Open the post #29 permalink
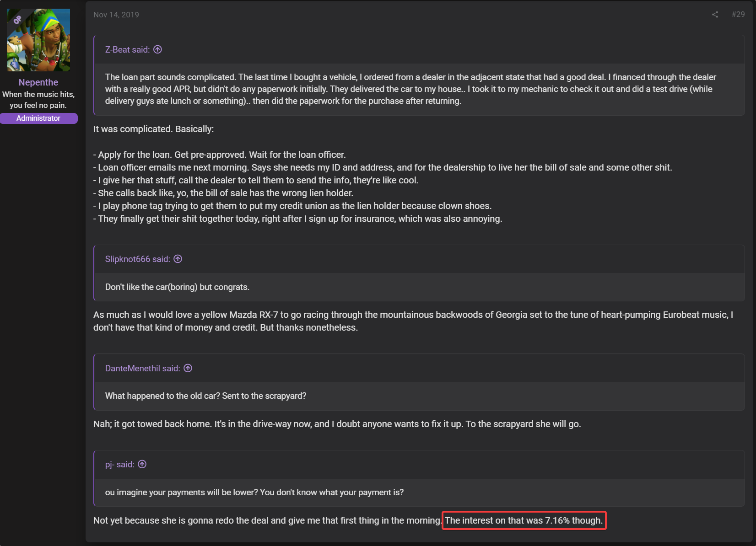756x546 pixels. [738, 14]
